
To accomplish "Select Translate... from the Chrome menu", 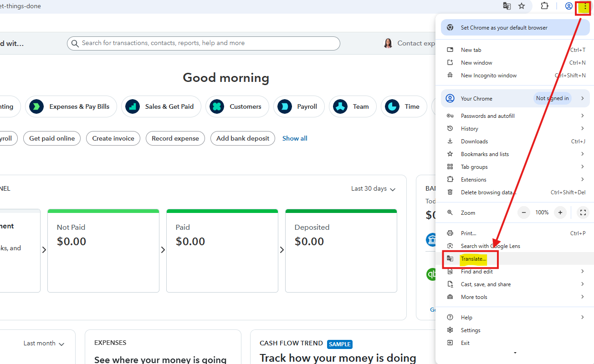I will coord(515,259).
